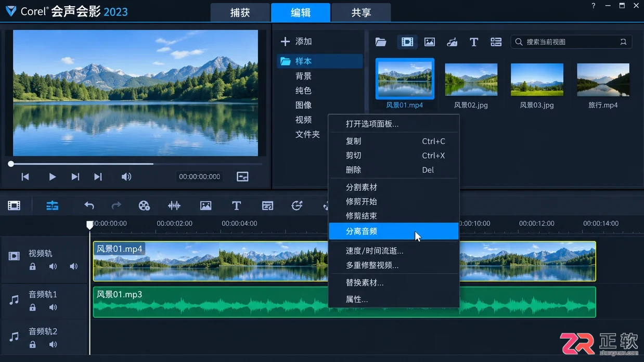Image resolution: width=644 pixels, height=362 pixels.
Task: Switch to the 编辑 tab
Action: (301, 12)
